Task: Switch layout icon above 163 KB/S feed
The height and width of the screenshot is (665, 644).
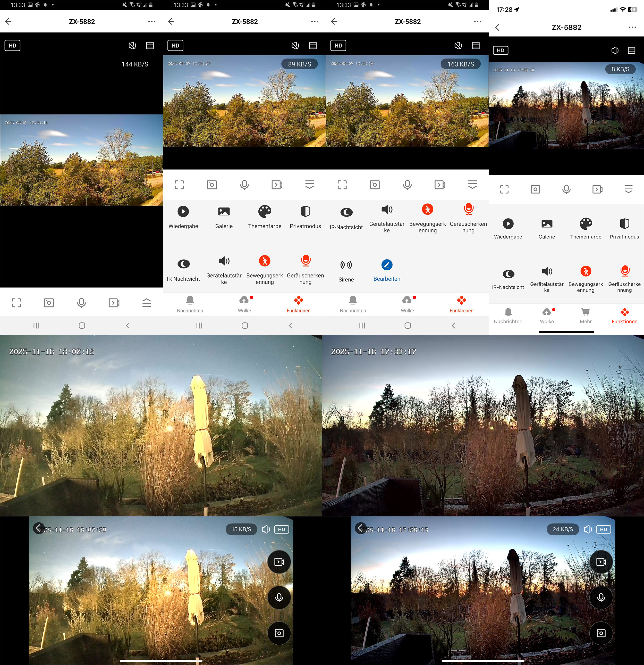Action: (476, 45)
